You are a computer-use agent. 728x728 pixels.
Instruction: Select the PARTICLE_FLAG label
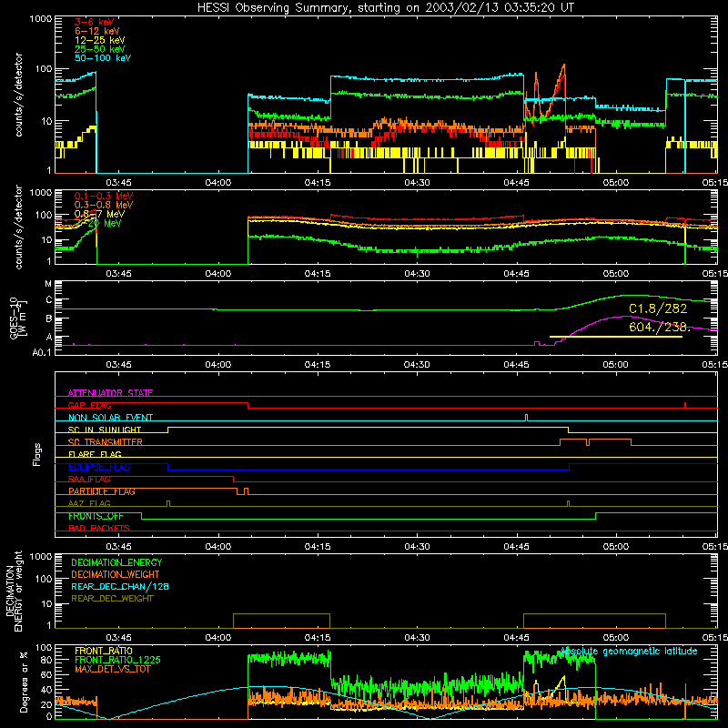(102, 490)
